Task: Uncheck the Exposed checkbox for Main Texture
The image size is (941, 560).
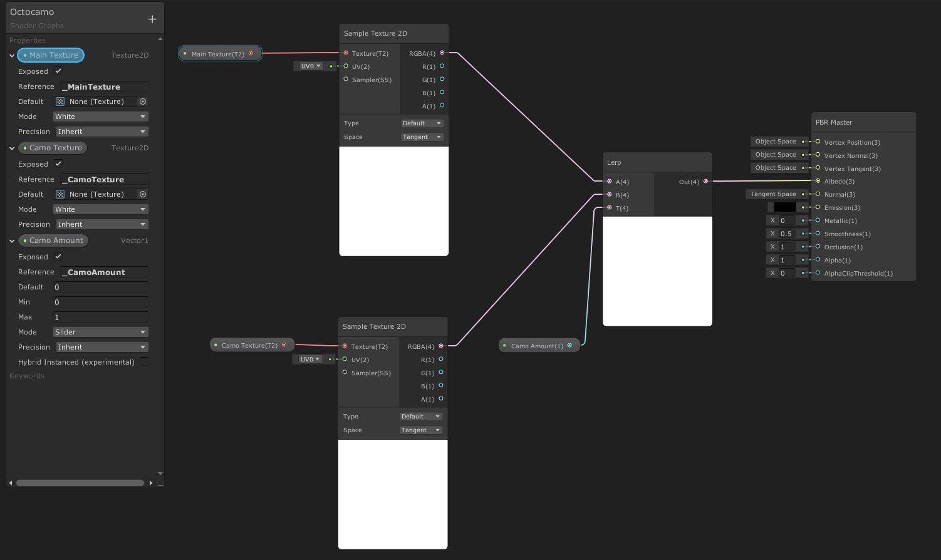Action: [x=58, y=71]
